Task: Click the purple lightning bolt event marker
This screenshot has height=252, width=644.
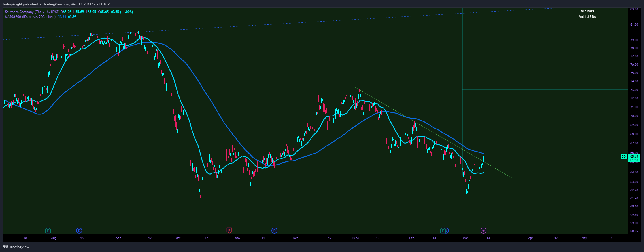Action: point(484,230)
